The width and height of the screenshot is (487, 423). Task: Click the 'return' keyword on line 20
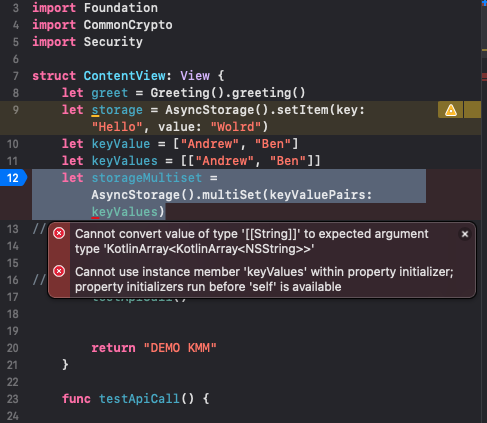[113, 348]
